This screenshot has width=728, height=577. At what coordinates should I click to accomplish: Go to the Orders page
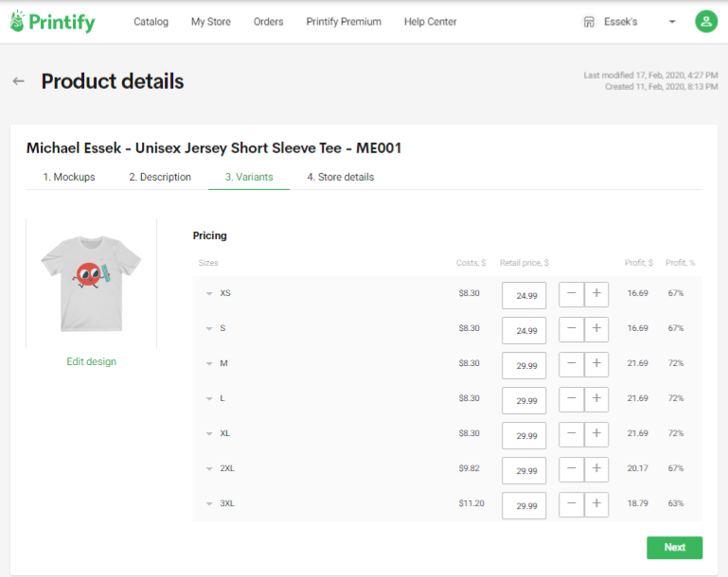click(268, 22)
